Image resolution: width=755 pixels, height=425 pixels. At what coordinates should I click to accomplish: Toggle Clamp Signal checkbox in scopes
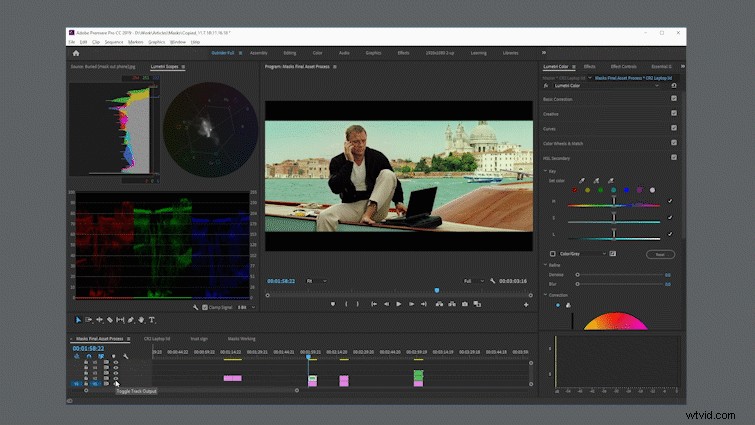pos(205,307)
